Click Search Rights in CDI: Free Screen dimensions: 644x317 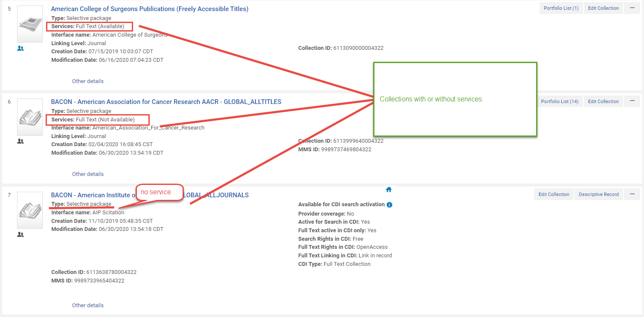tap(331, 239)
